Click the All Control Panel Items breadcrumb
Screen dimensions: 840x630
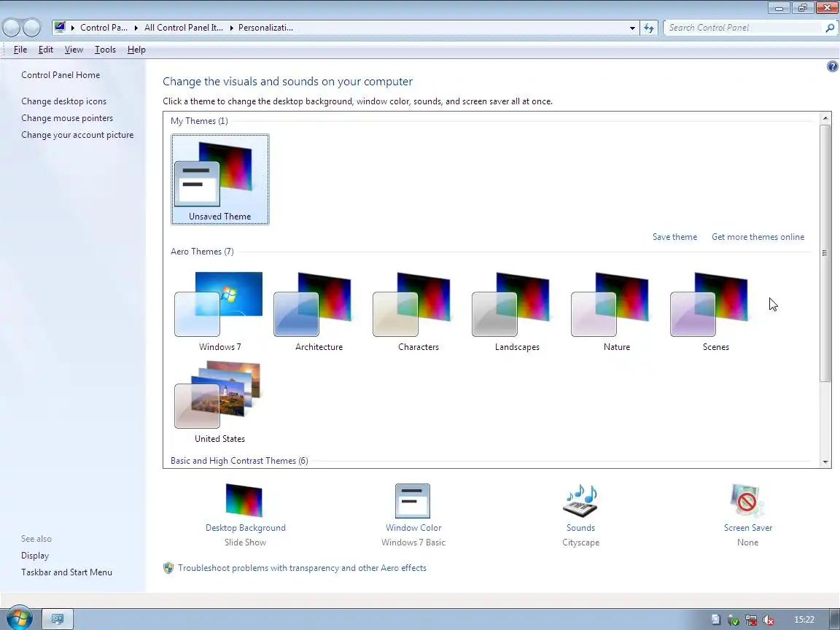[183, 28]
